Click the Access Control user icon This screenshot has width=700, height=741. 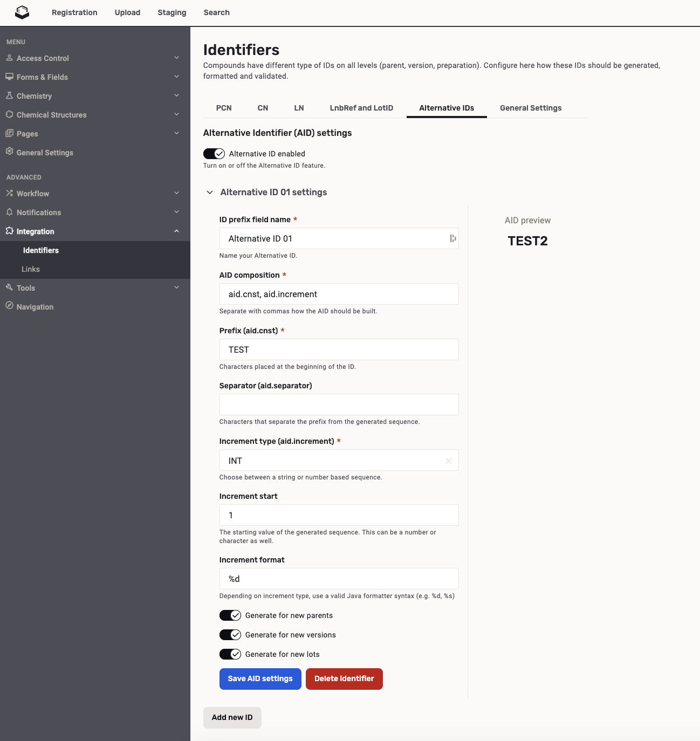(9, 58)
